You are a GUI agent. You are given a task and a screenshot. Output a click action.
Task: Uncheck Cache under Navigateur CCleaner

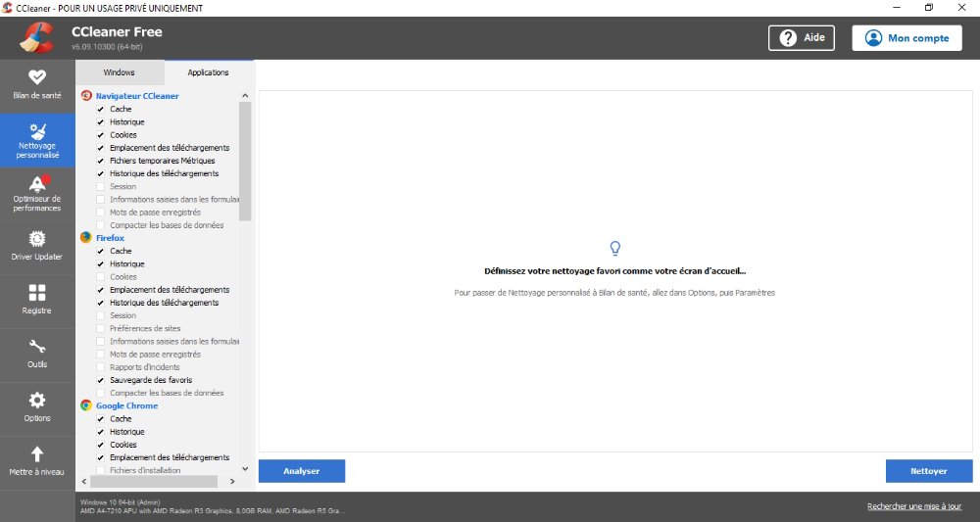point(101,110)
